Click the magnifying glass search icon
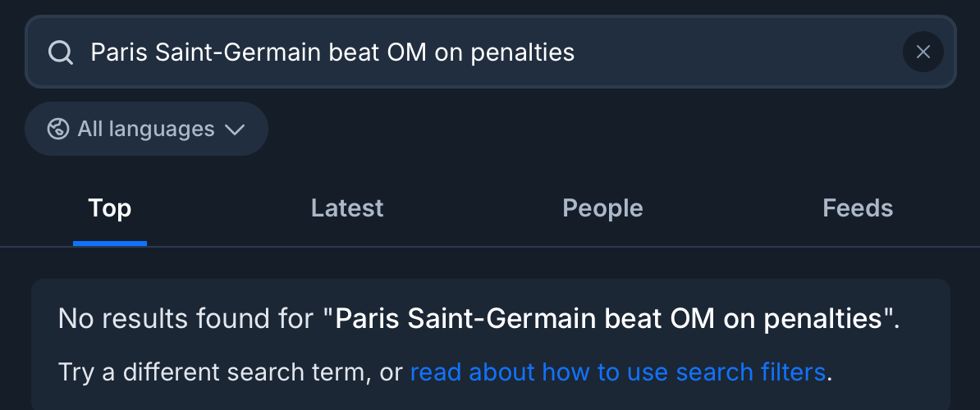The image size is (980, 410). pos(61,52)
